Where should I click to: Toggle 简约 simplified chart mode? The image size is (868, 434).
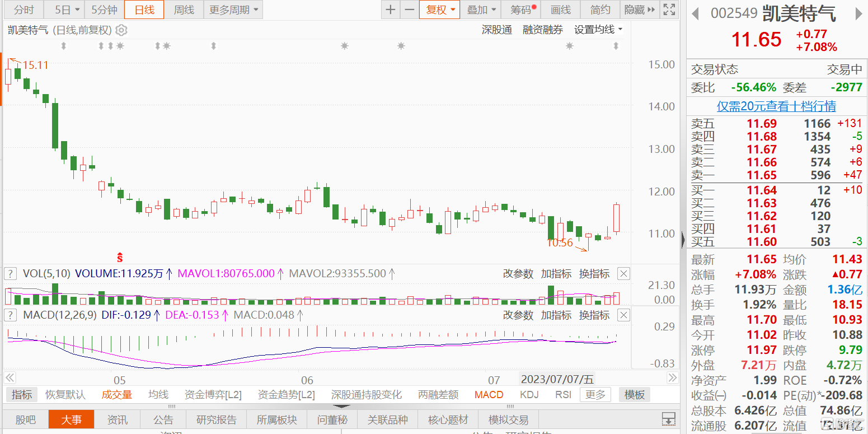[600, 10]
